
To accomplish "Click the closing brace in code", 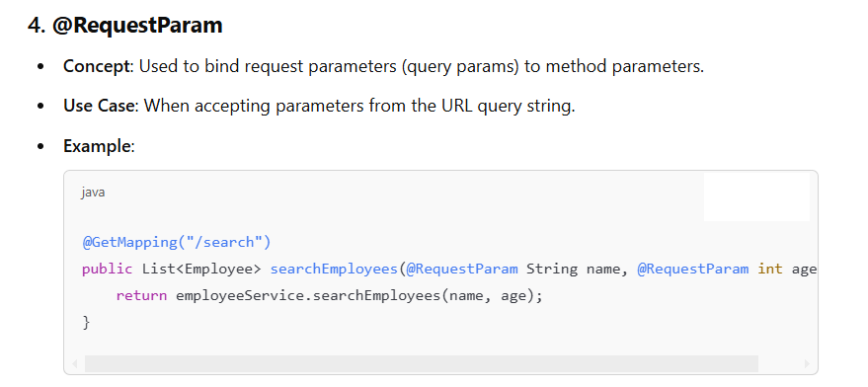I will [x=86, y=322].
